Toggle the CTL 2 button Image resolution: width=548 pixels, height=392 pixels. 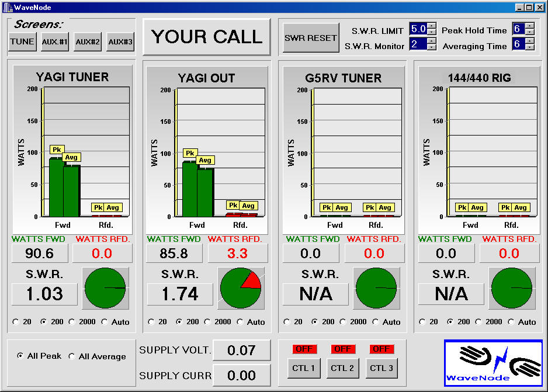(342, 368)
